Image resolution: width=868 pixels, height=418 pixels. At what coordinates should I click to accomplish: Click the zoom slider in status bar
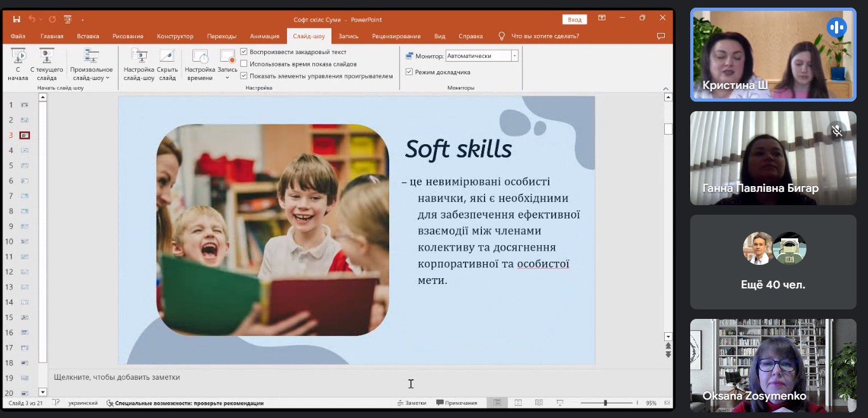coord(606,403)
